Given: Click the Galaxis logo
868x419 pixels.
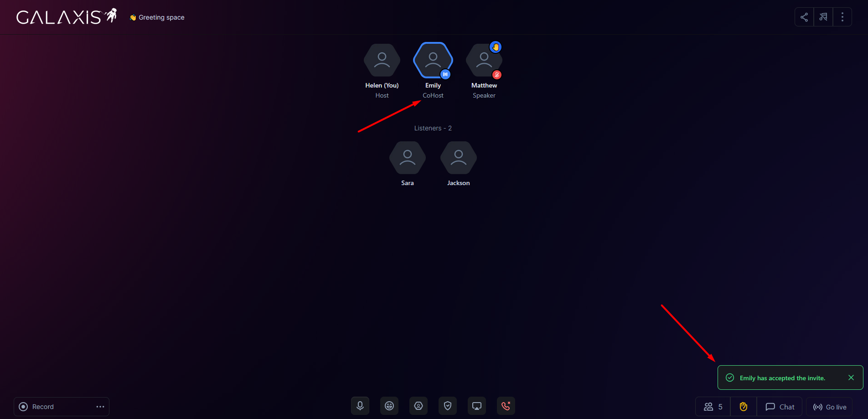Looking at the screenshot, I should coord(67,17).
